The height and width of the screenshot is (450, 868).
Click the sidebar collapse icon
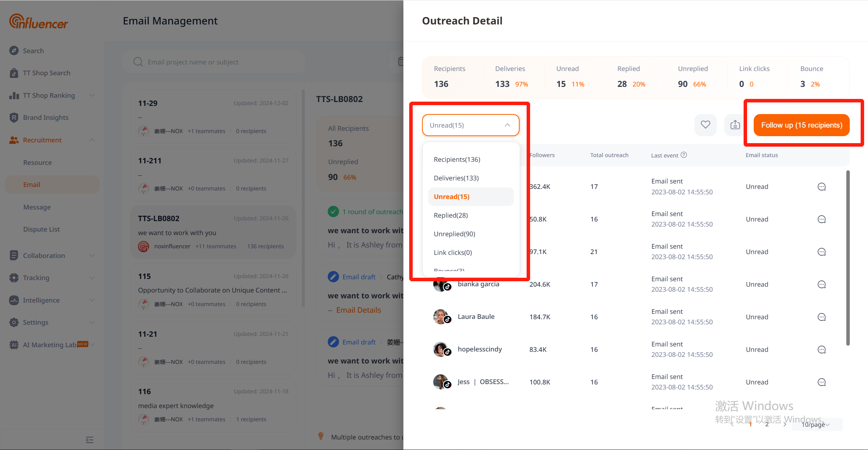[x=90, y=440]
